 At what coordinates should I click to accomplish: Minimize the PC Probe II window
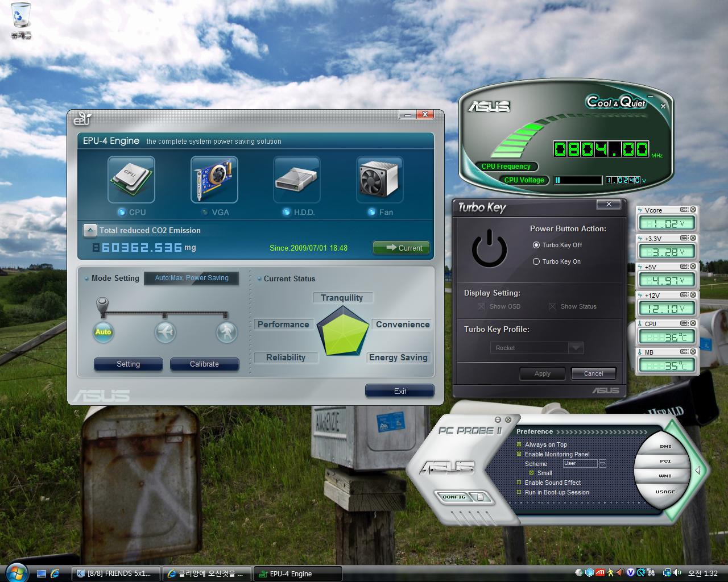[498, 419]
